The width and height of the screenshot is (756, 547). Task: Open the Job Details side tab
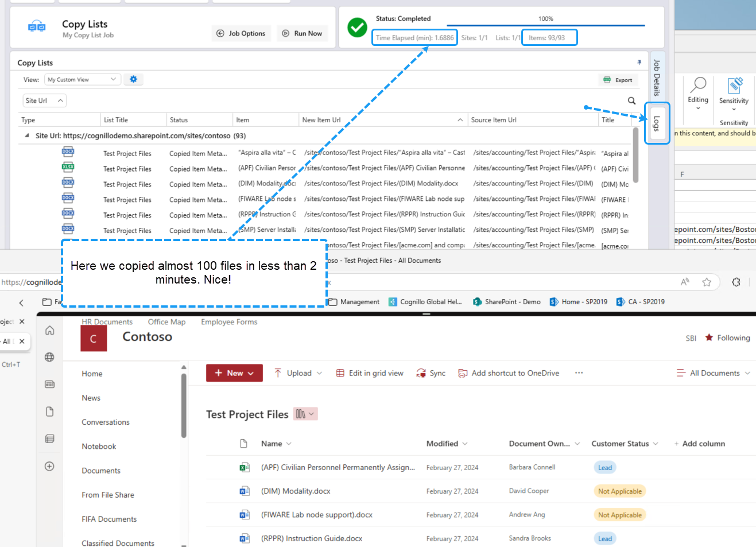657,77
